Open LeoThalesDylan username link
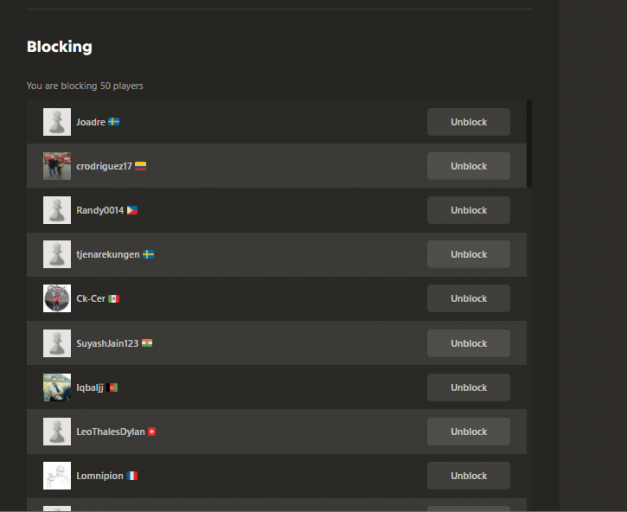 [110, 432]
